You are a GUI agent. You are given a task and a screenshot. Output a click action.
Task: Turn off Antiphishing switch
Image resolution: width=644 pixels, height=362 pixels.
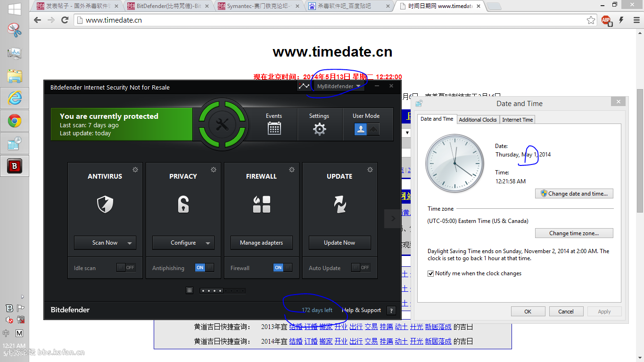point(204,268)
